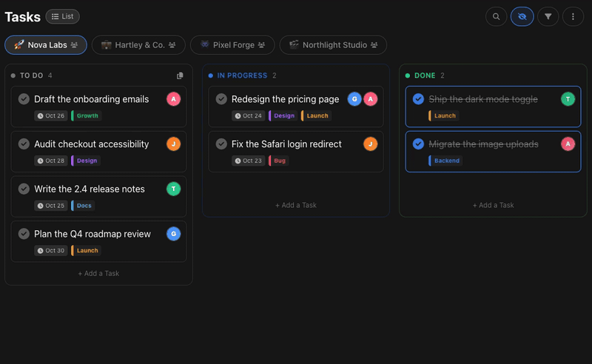The image size is (592, 364).
Task: Click avatar G on Q4 roadmap review
Action: 174,234
